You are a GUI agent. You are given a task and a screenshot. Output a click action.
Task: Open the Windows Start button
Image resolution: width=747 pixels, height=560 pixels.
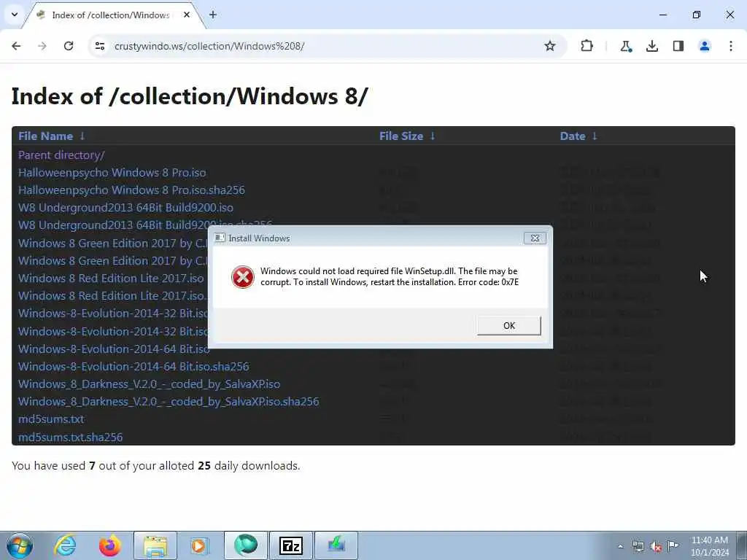[20, 545]
